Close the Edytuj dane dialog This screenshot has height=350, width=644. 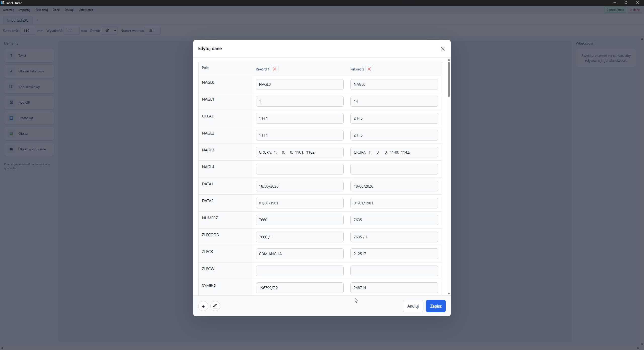(442, 49)
